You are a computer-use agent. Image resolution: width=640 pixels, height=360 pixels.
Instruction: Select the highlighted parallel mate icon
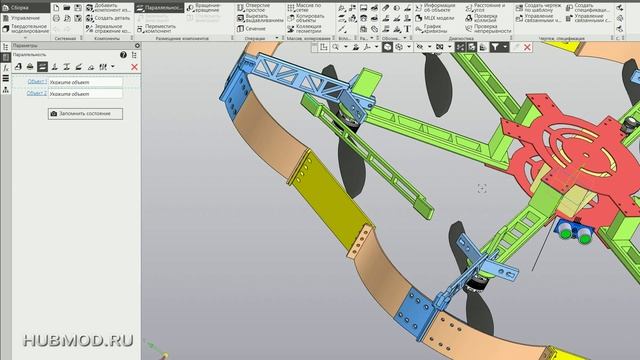[x=42, y=67]
